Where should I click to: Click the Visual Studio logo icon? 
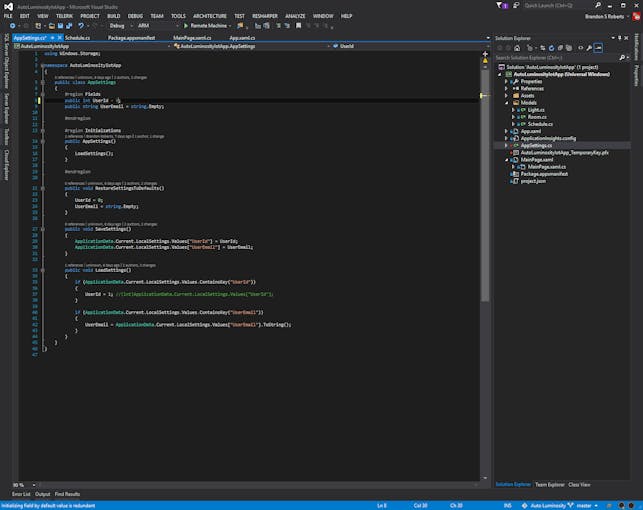coord(8,7)
